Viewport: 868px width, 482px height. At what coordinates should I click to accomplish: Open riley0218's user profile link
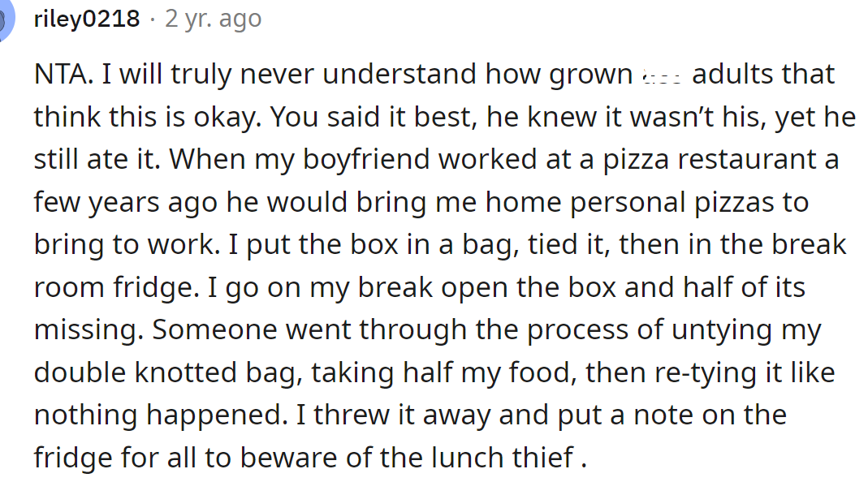tap(87, 19)
